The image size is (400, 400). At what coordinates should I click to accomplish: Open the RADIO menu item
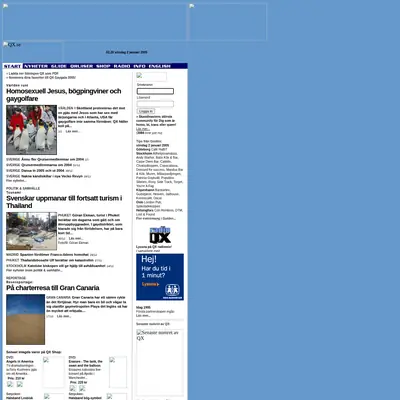click(x=122, y=66)
